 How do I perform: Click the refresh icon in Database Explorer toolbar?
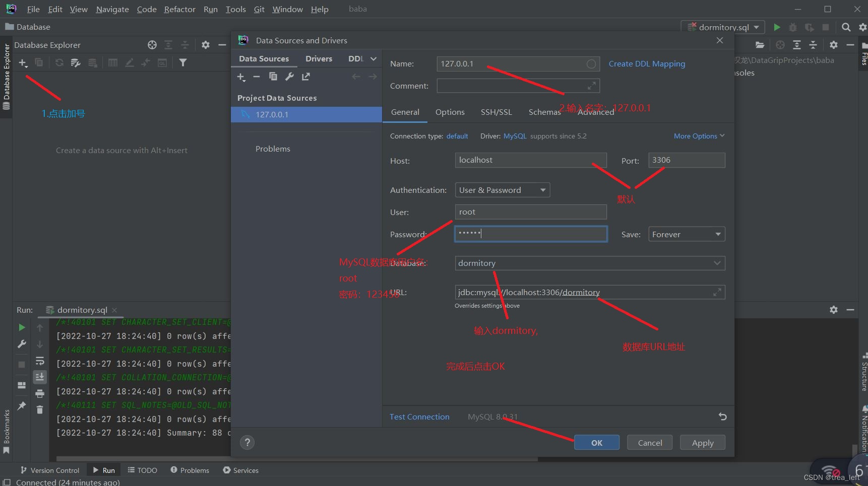click(59, 63)
